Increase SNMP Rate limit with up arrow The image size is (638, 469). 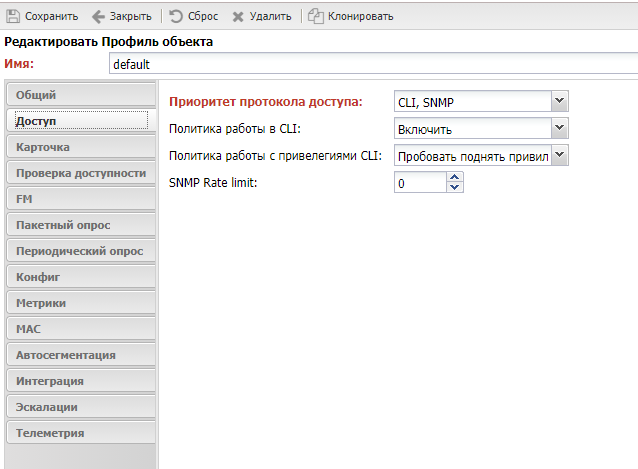pyautogui.click(x=455, y=177)
